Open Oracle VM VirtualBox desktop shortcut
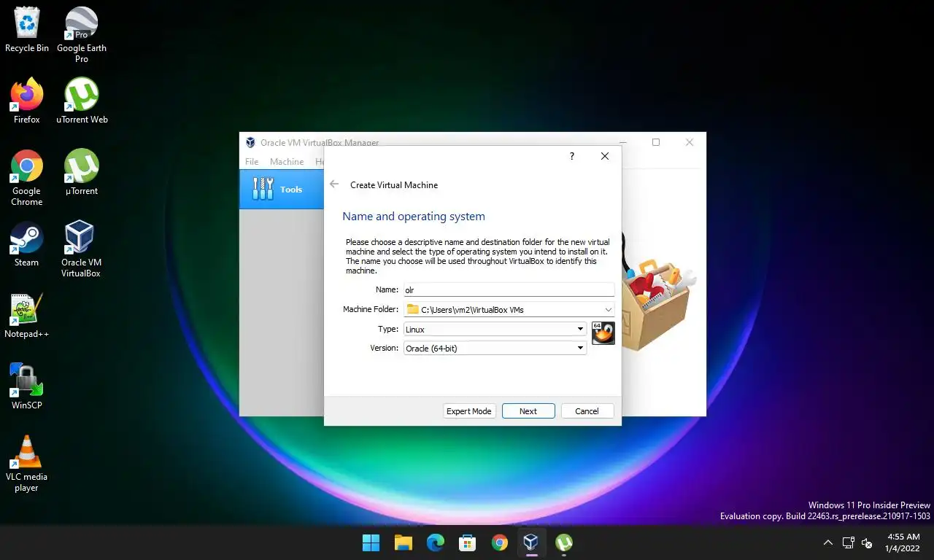This screenshot has height=560, width=934. point(81,249)
